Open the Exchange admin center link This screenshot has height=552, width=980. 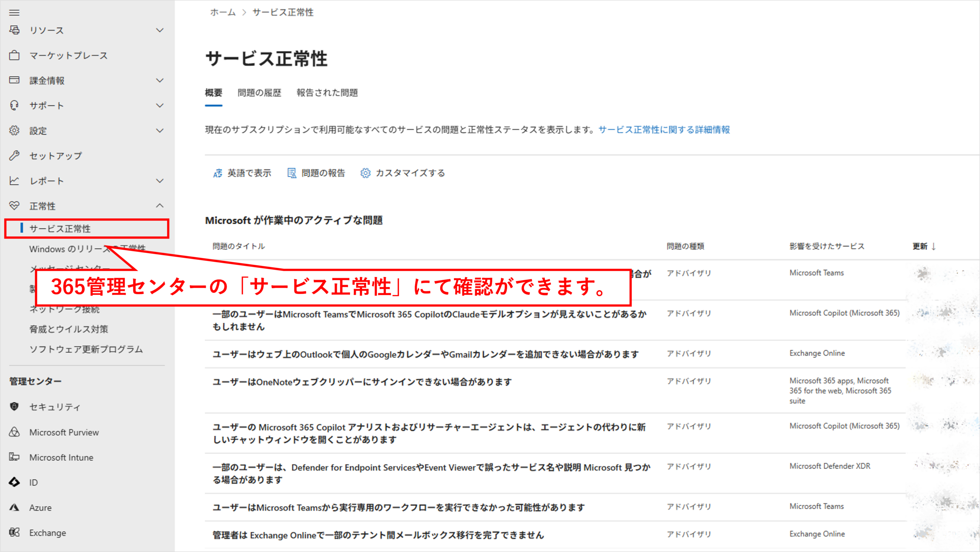(x=47, y=533)
